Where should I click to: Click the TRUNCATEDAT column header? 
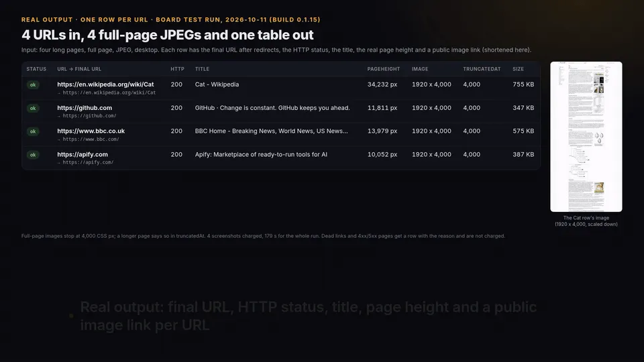tap(482, 69)
